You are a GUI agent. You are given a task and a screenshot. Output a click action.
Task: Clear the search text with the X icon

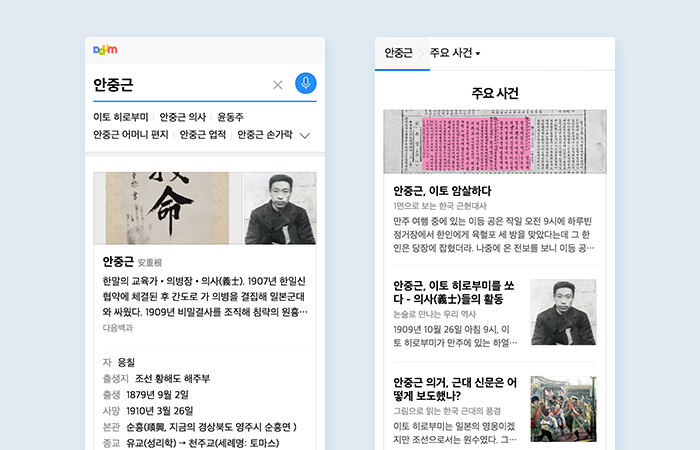[x=278, y=85]
